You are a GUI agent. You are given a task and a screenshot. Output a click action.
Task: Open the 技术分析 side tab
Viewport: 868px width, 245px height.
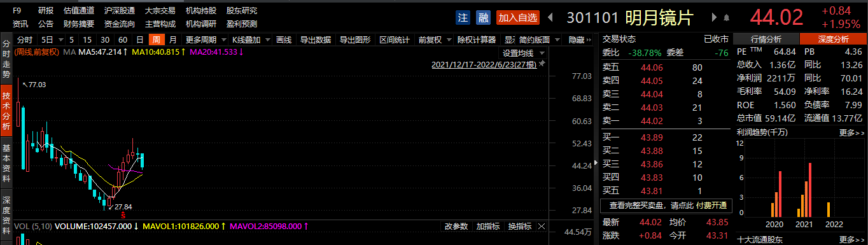coord(6,111)
